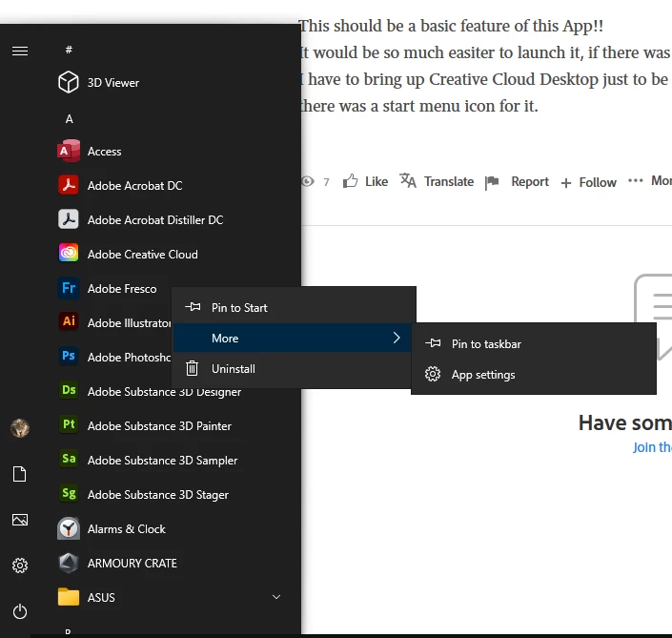Click the flag icon beside Report
The height and width of the screenshot is (638, 672).
point(492,182)
